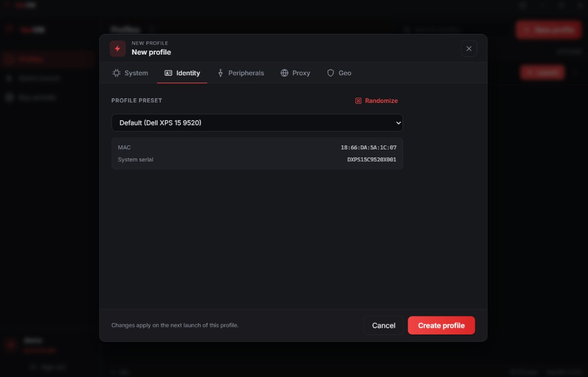Click the globe icon on Proxy
Image resolution: width=588 pixels, height=377 pixels.
click(x=285, y=73)
